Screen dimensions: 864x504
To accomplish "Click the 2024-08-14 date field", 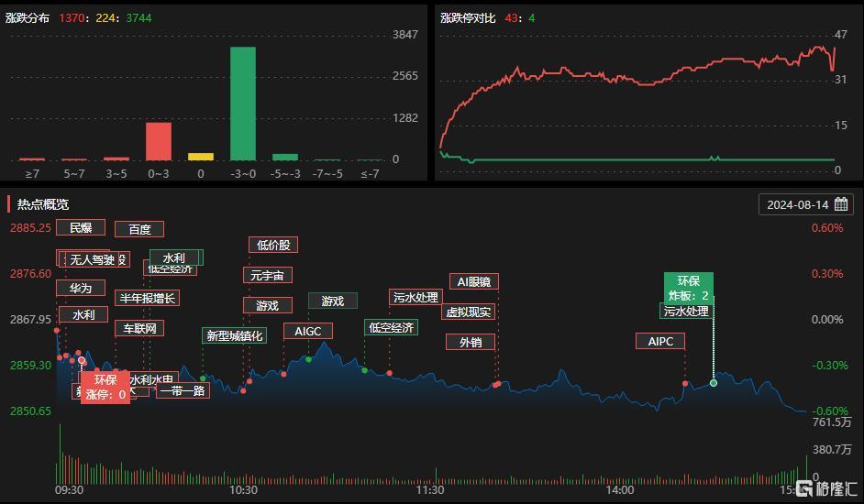I will 806,204.
